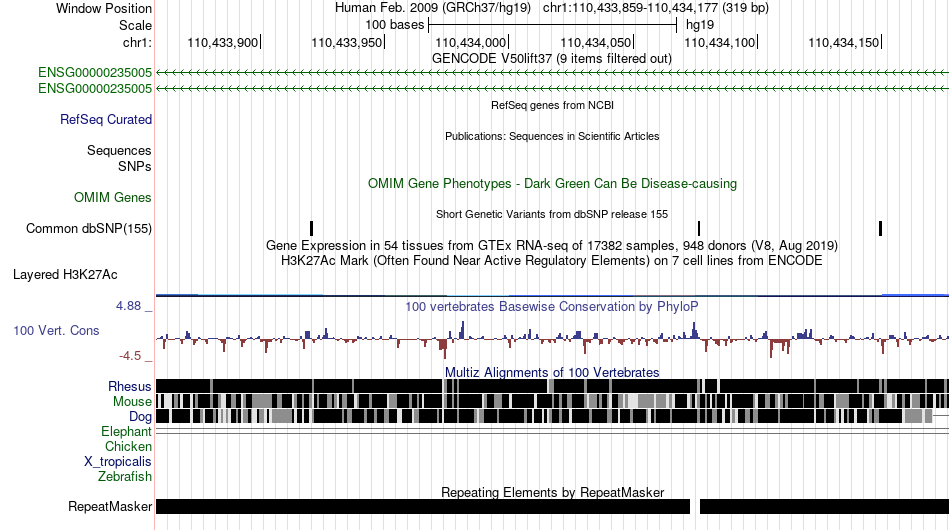Click Publications: Sequences in Scientific Articles title

pyautogui.click(x=552, y=136)
